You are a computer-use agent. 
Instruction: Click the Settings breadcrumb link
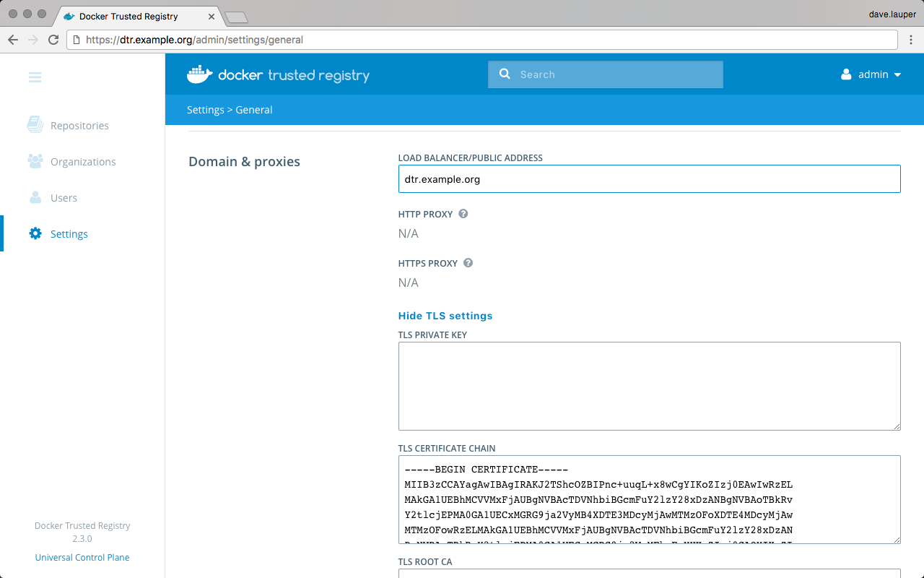click(x=205, y=110)
